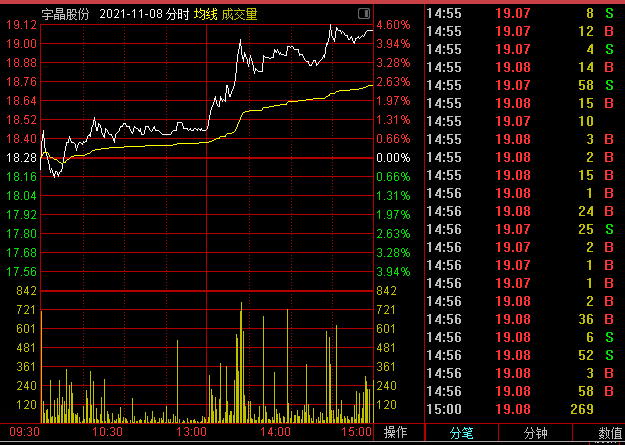Toggle the side panel icon above the chart
Viewport: 625px width, 445px height.
click(364, 14)
